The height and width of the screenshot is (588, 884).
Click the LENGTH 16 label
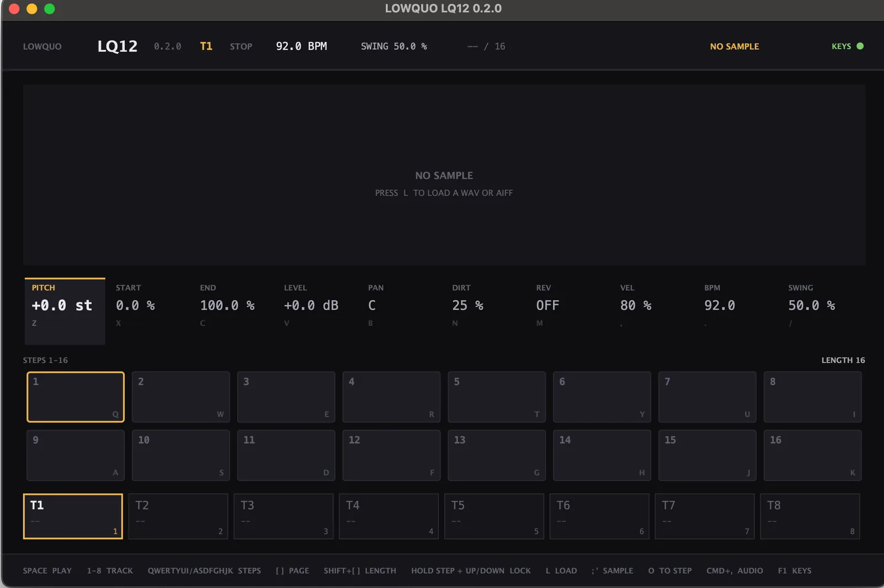pos(843,360)
